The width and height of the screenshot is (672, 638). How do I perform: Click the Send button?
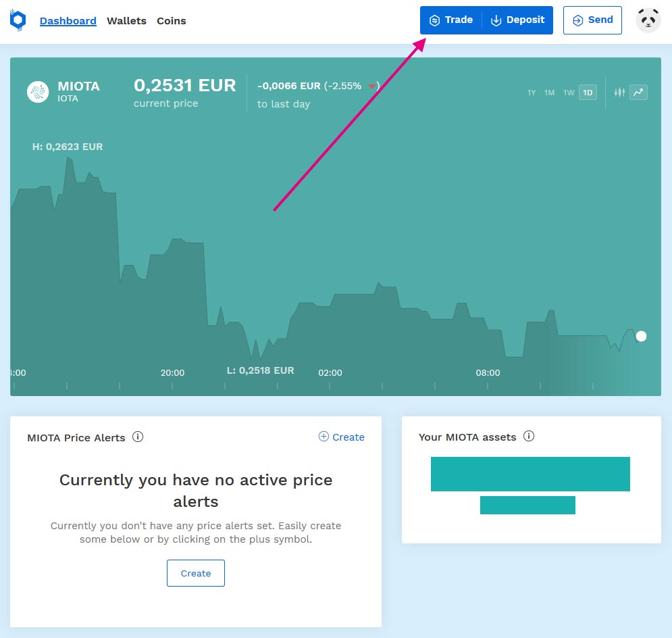(x=592, y=20)
